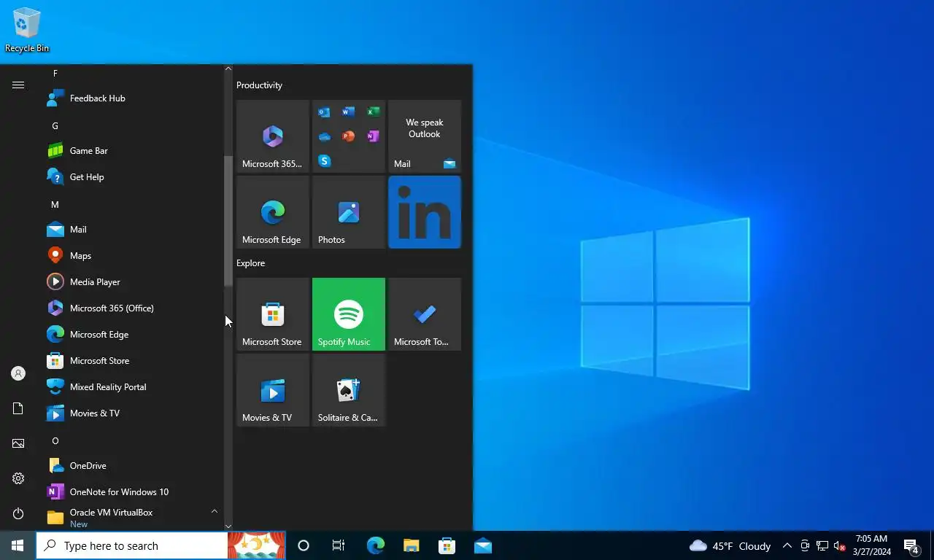Open the Mail live tile

click(x=425, y=136)
